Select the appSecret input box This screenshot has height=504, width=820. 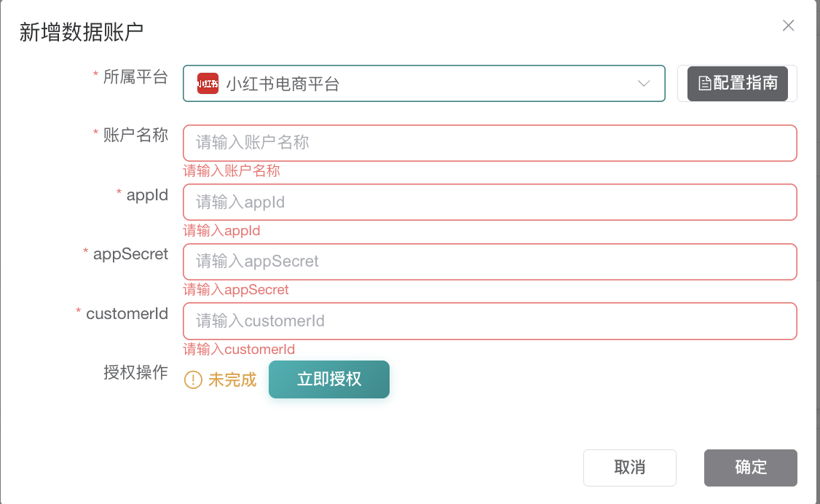pyautogui.click(x=489, y=261)
